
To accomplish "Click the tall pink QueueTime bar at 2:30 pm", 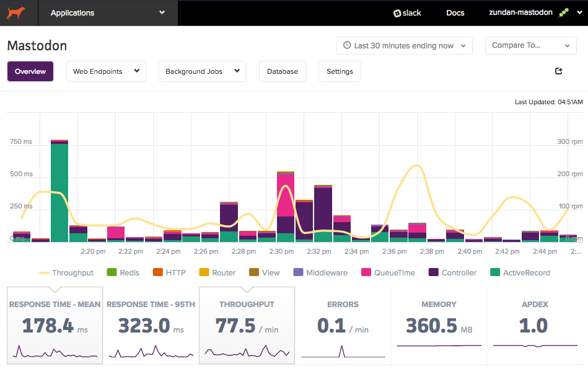I will point(286,195).
